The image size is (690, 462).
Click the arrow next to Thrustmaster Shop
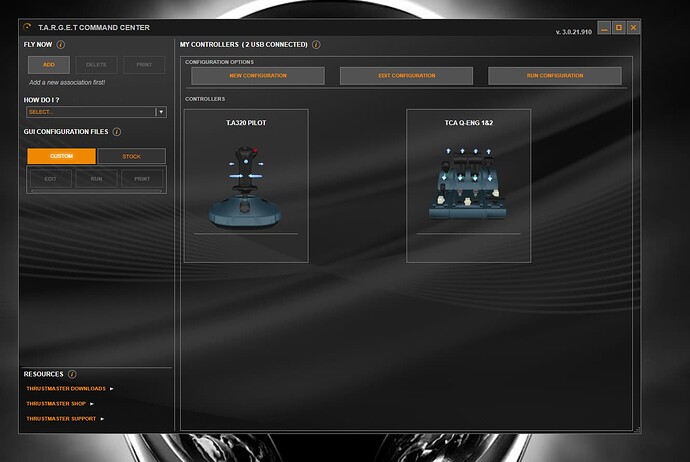coord(92,403)
